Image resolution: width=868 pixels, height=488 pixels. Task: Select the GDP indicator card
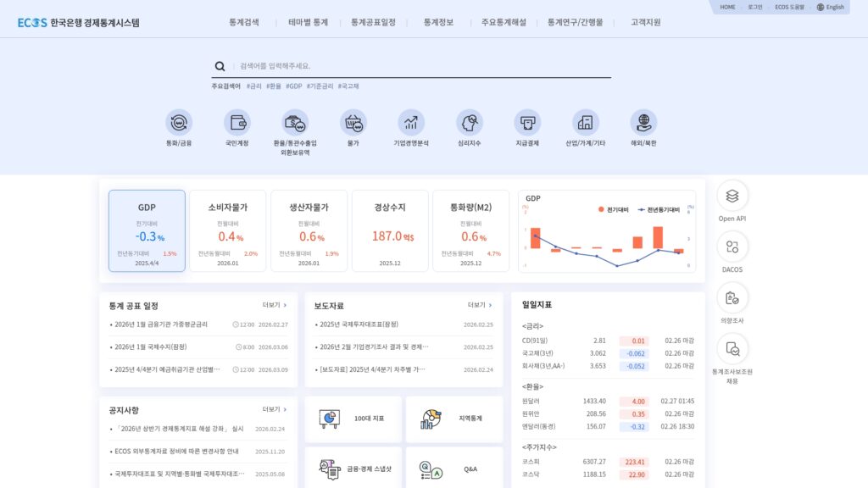click(146, 230)
